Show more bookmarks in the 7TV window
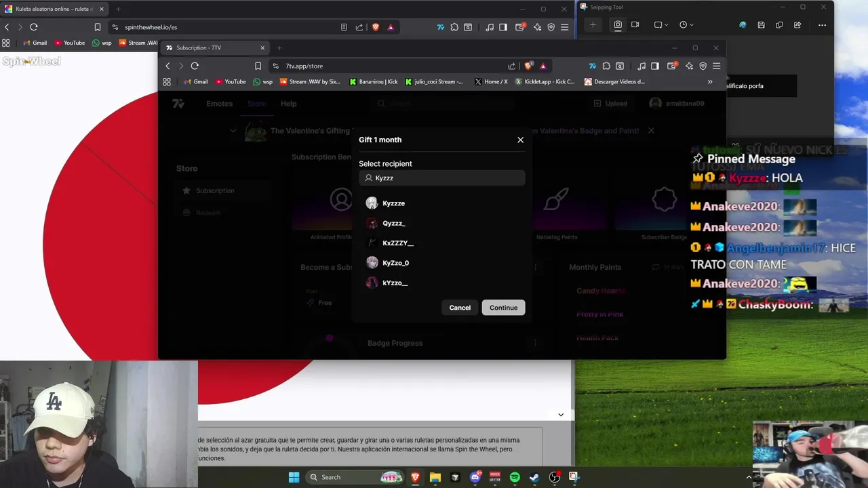Screen dimensions: 868x488 point(710,81)
